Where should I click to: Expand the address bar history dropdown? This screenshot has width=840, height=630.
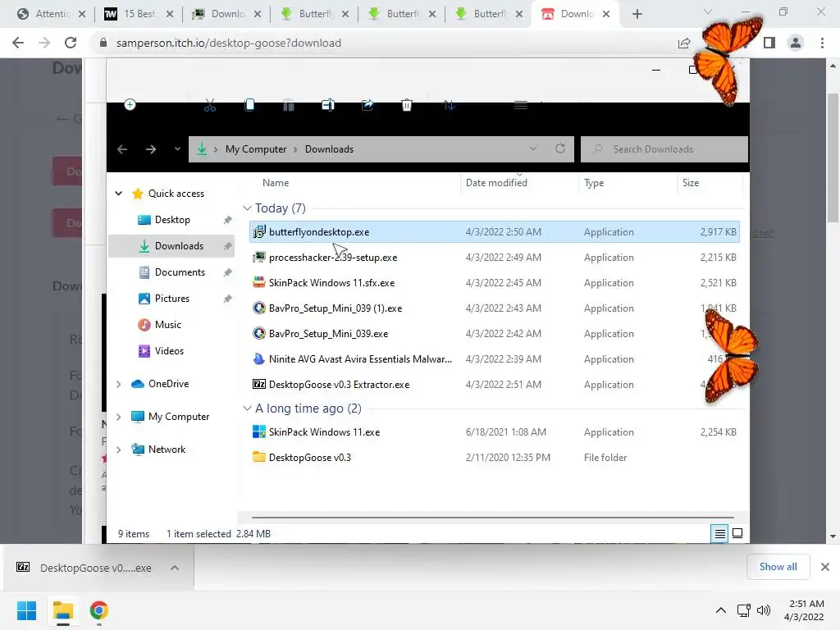point(533,148)
